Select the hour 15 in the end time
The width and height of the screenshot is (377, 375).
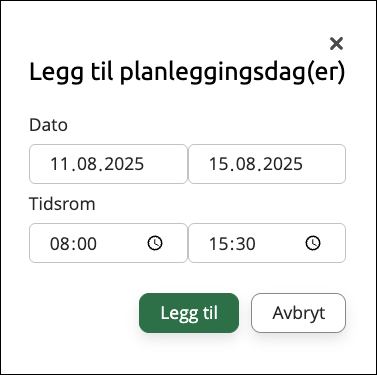[218, 244]
